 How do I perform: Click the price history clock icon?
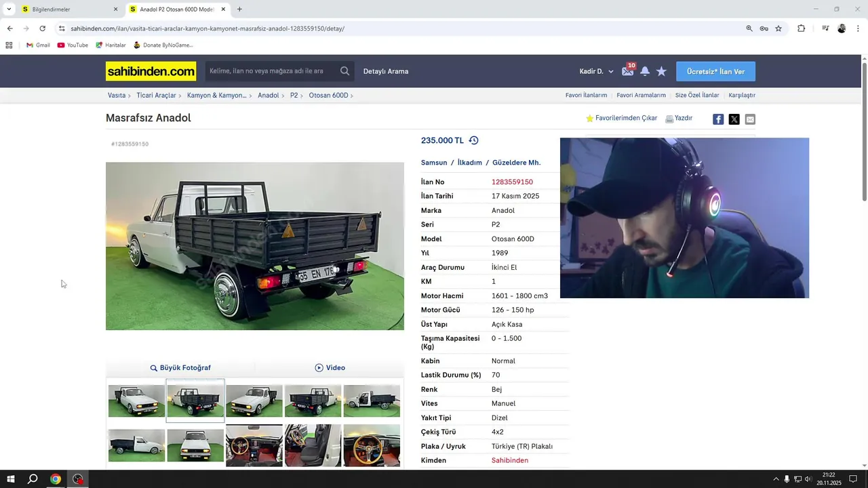(x=473, y=140)
